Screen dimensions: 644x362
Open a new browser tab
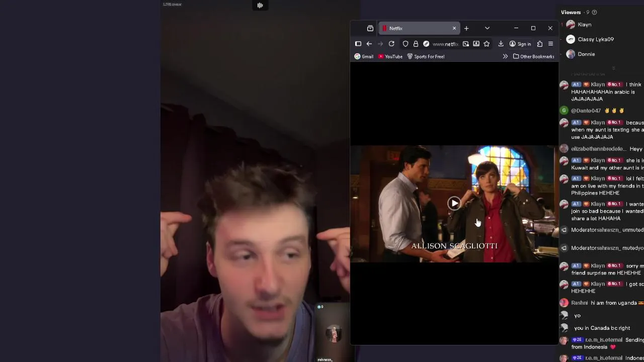[x=466, y=28]
